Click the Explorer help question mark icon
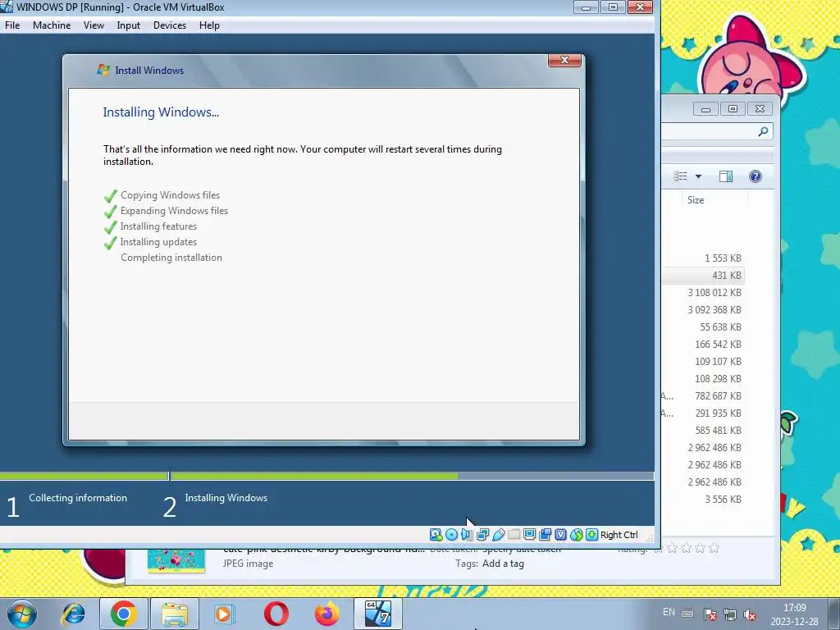Viewport: 840px width, 630px height. point(756,176)
